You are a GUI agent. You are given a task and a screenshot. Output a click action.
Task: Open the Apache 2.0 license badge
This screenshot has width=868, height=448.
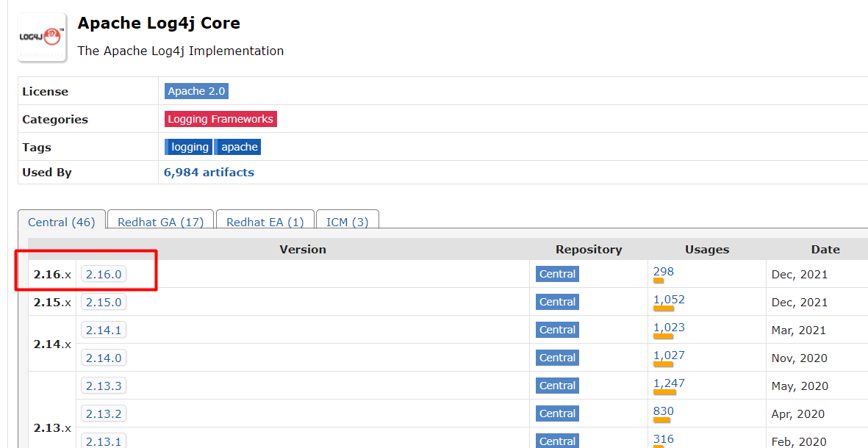(x=196, y=91)
